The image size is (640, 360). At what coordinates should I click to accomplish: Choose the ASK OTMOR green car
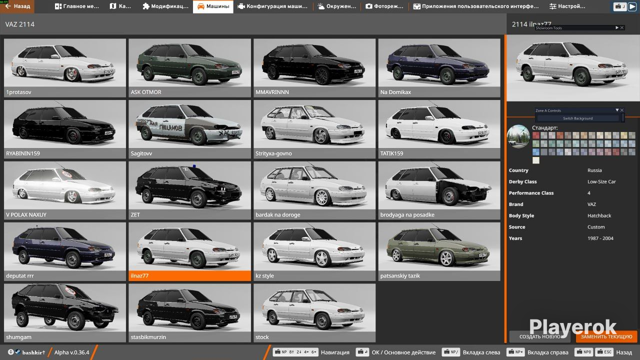coord(190,68)
